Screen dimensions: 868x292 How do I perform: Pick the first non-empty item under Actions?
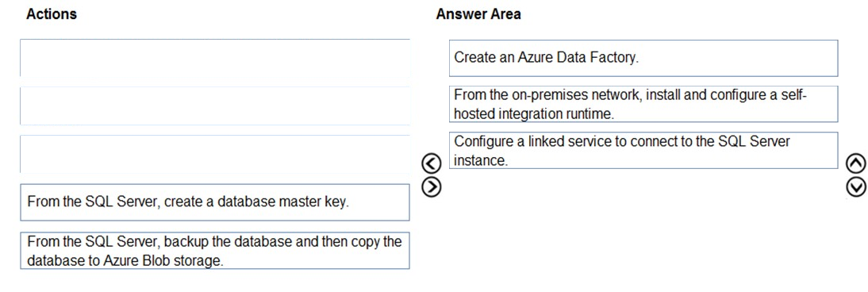click(215, 202)
